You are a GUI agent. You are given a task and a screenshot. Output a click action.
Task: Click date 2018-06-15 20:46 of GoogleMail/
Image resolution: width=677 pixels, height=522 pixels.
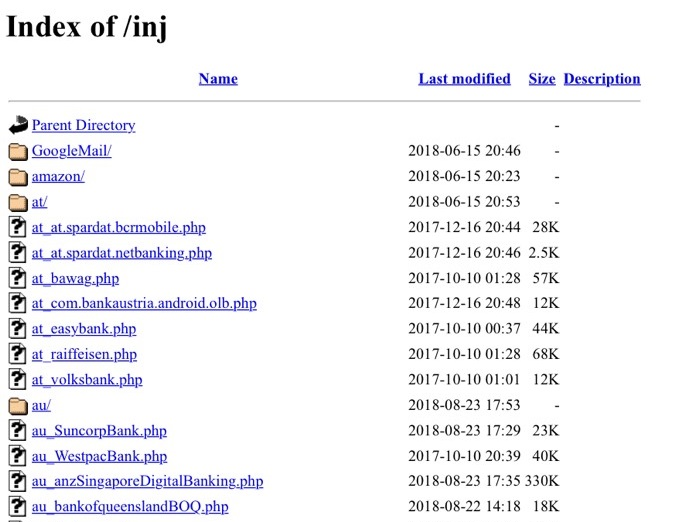(x=465, y=151)
